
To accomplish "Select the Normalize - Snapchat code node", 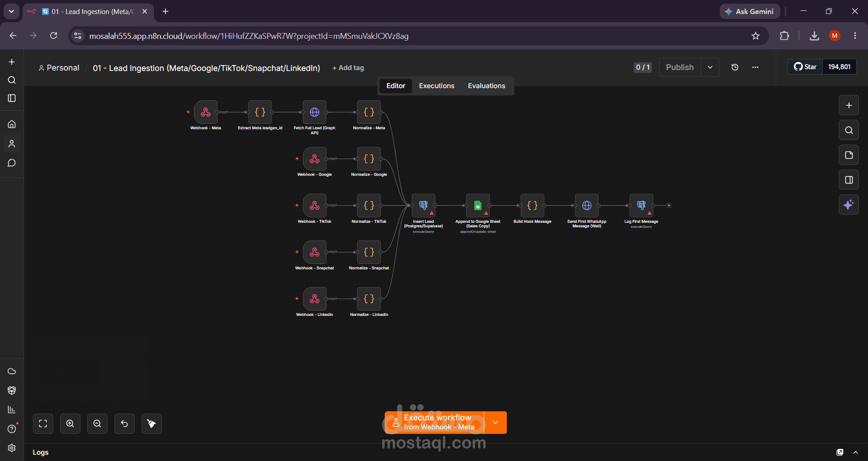I will 369,252.
